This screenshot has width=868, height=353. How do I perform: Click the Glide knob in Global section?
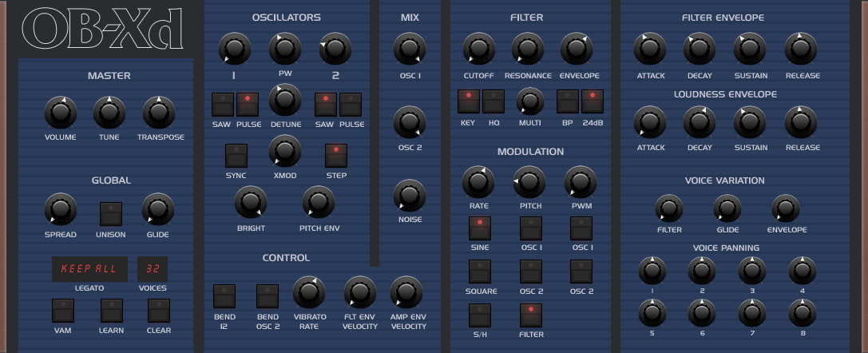point(158,209)
